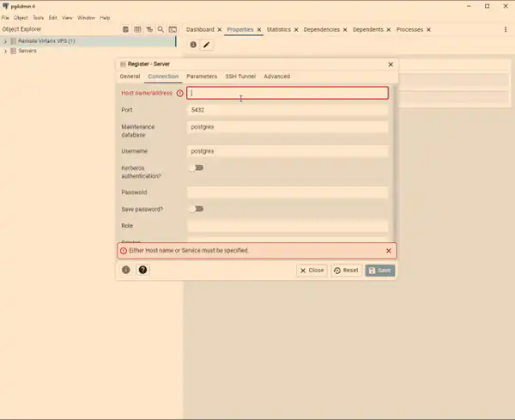Switch to the Advanced tab
Viewport: 515px width, 420px height.
(277, 76)
